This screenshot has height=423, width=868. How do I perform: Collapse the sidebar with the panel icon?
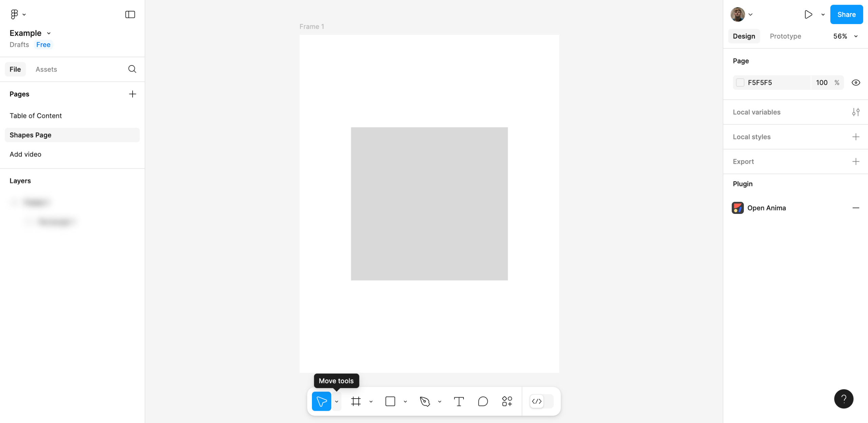[130, 14]
